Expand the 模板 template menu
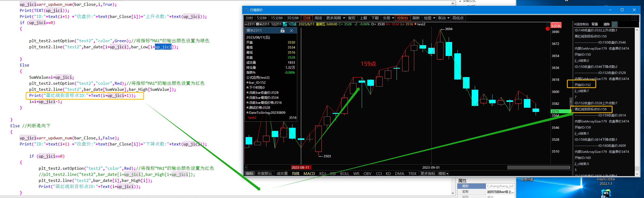 [x=443, y=173]
